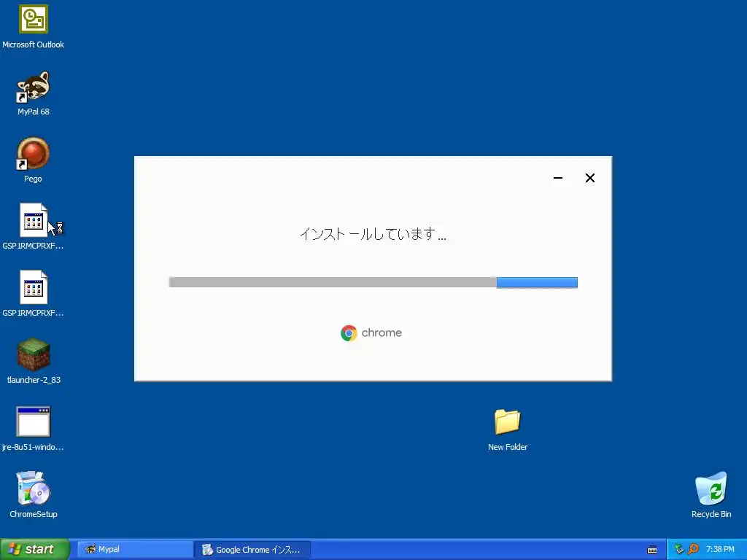
Task: Open the Windows start menu
Action: [x=35, y=549]
